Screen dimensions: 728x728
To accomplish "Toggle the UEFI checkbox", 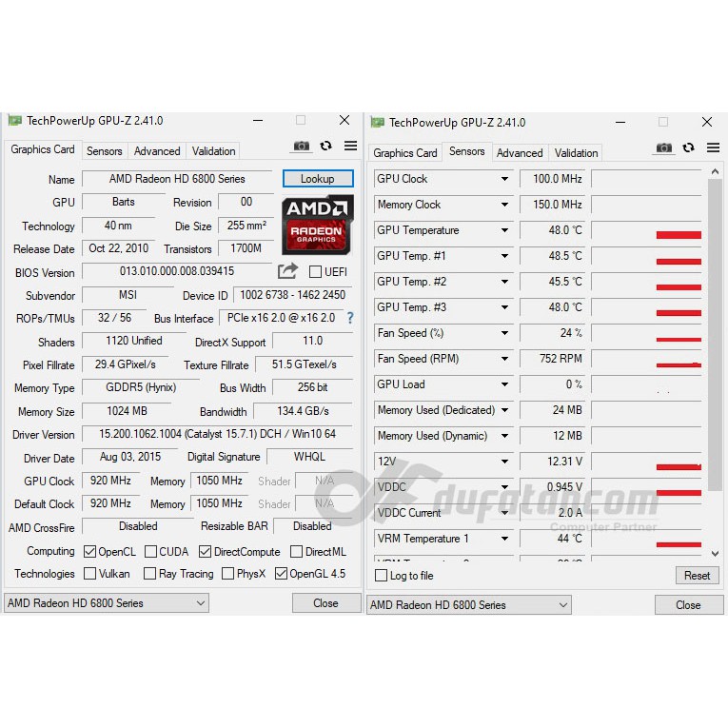I will pyautogui.click(x=315, y=272).
